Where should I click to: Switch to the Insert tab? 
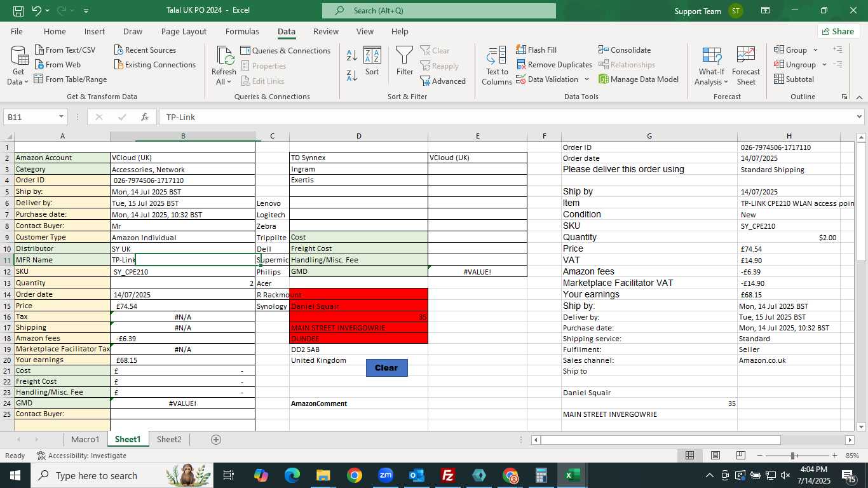click(95, 31)
